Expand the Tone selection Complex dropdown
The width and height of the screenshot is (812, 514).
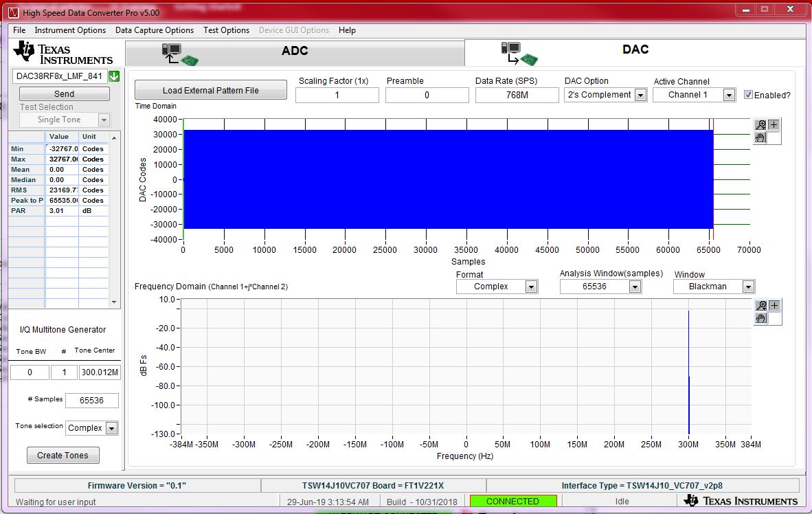coord(111,428)
